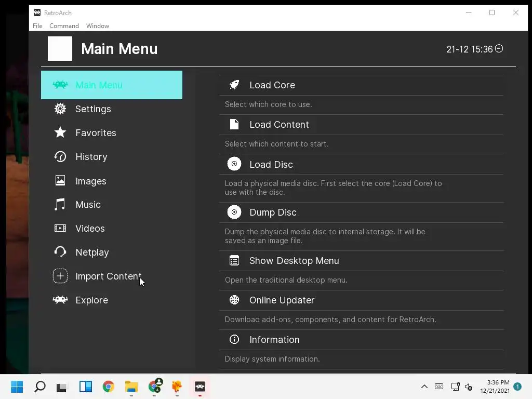The image size is (532, 399).
Task: Select the highlighted Main Menu label
Action: coord(99,85)
